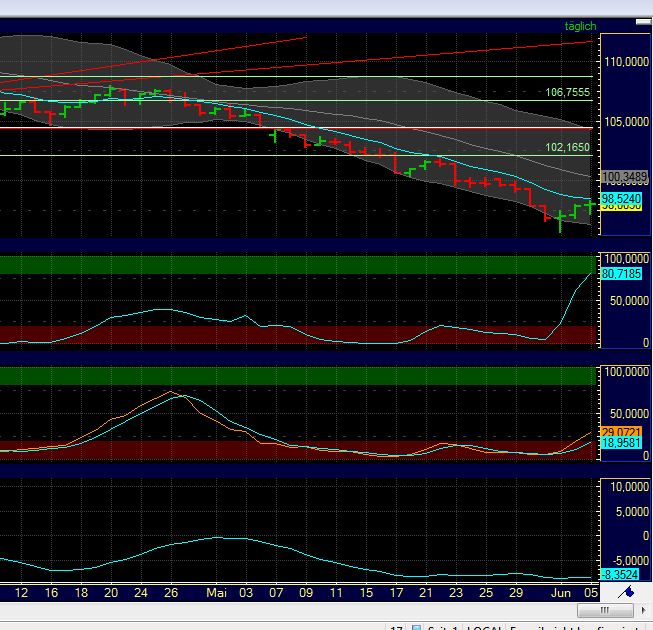Viewport: 653px width, 630px height.
Task: Click the green 'täglich' timeframe label
Action: coord(580,26)
